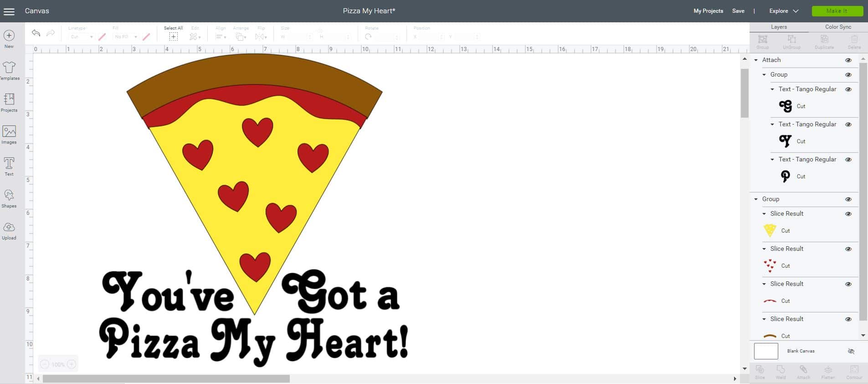Toggle visibility of the lower Group layer
Image resolution: width=868 pixels, height=384 pixels.
click(848, 199)
